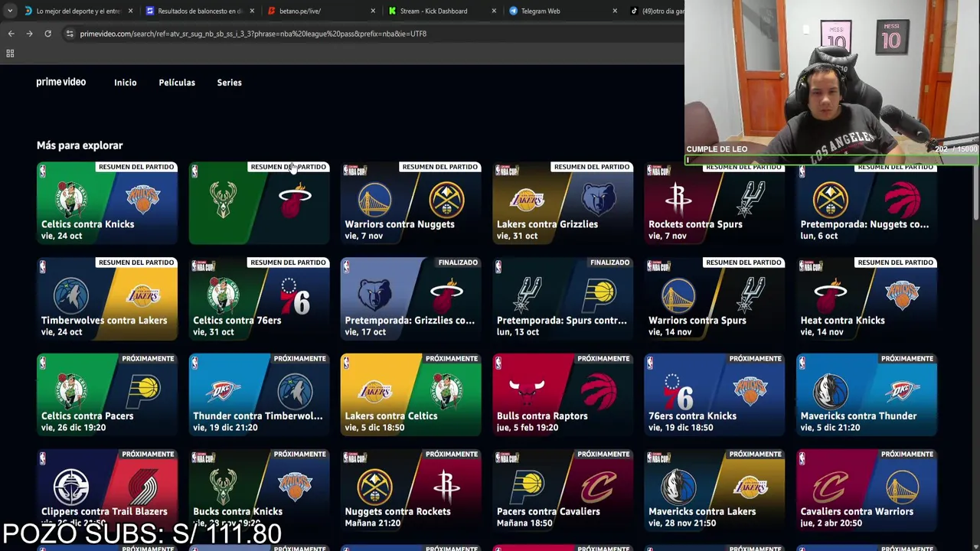The image size is (980, 551).
Task: Open Cavaliers contra Warriors upcoming card
Action: coord(867,490)
